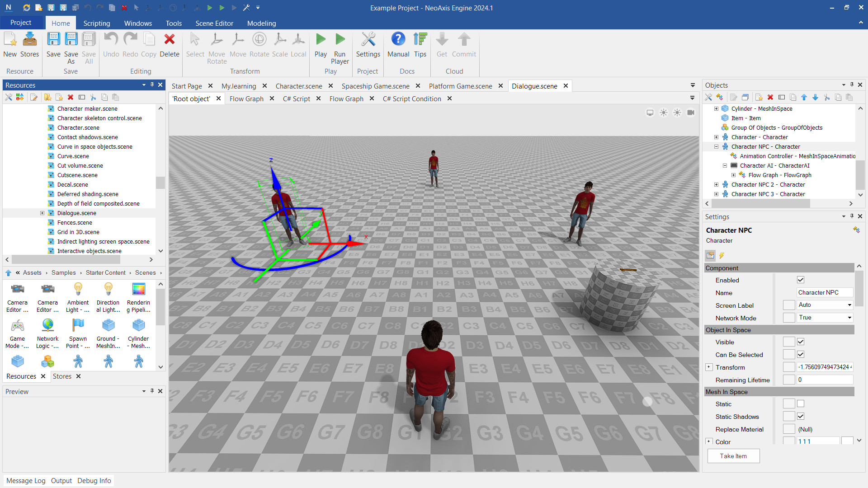Uncheck the Enabled checkbox
This screenshot has width=868, height=488.
tap(801, 280)
